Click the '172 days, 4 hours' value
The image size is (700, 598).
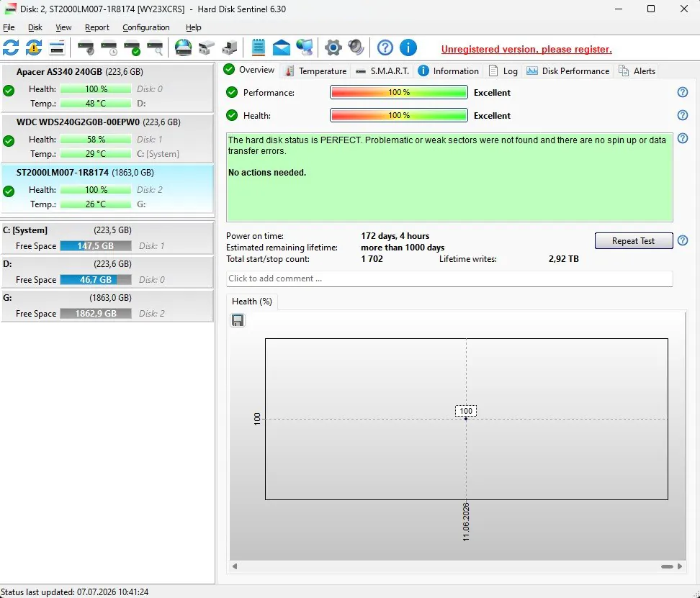point(395,236)
